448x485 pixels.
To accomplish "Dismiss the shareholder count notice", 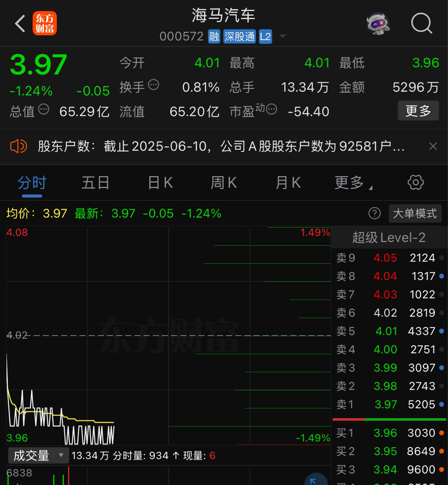I will tap(433, 146).
